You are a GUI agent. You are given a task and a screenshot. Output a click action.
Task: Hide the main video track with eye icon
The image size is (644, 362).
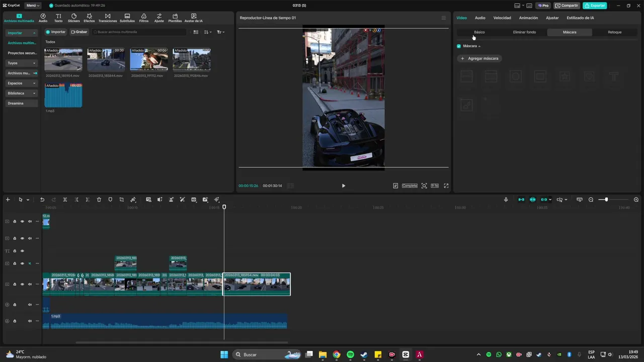[22, 284]
